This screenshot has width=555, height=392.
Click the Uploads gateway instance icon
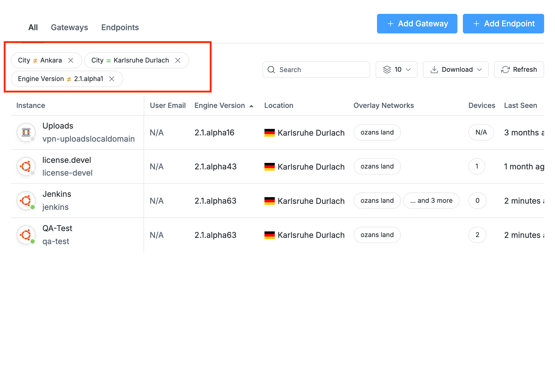click(26, 132)
